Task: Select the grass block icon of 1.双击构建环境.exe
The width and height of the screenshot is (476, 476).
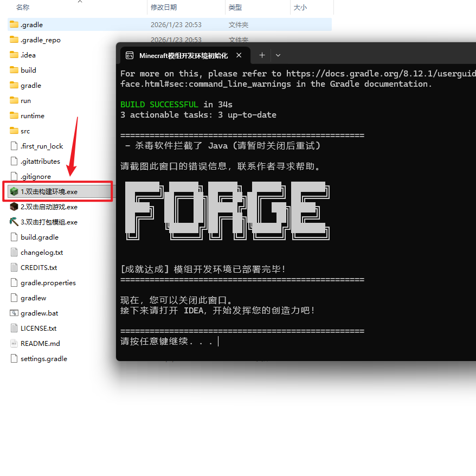Action: [14, 191]
